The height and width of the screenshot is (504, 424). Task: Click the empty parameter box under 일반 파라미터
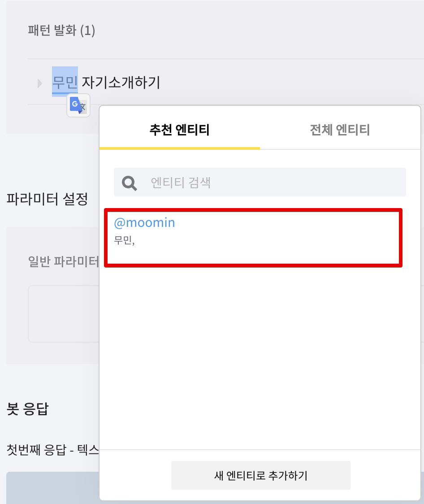tap(64, 314)
